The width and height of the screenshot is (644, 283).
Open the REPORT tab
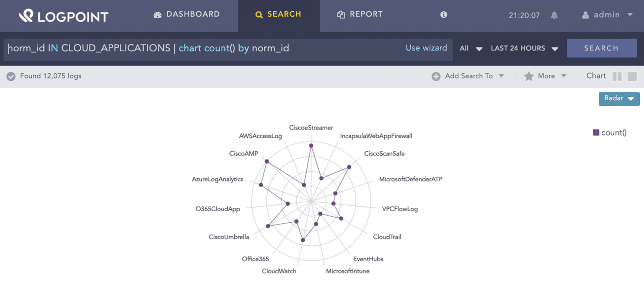coord(360,14)
